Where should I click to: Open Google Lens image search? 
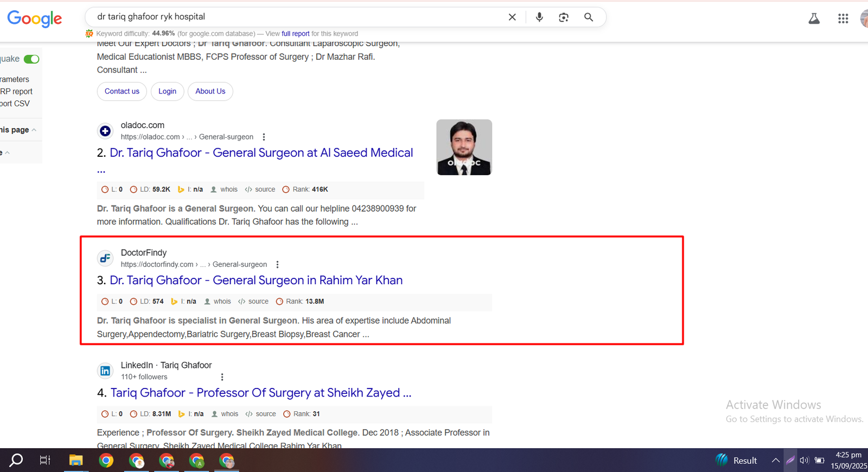pyautogui.click(x=564, y=17)
